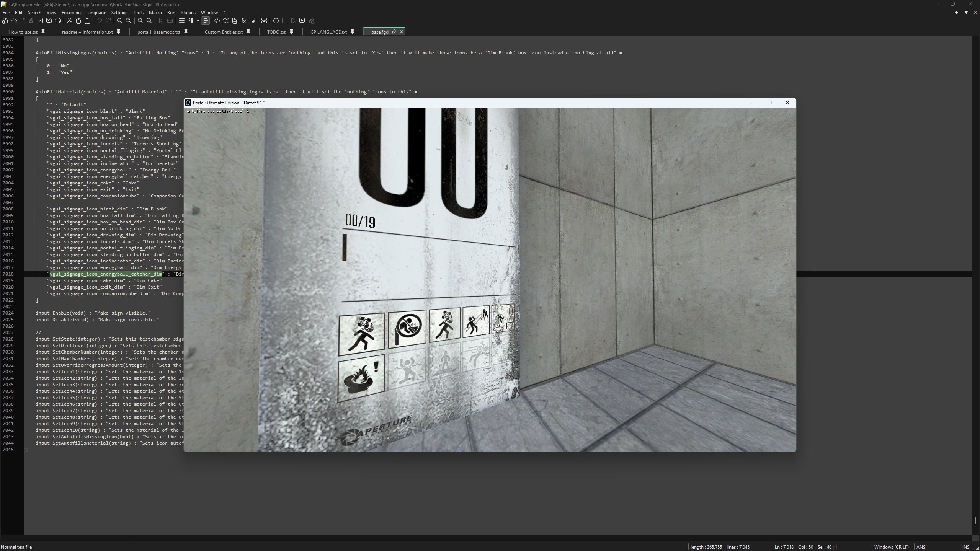Open the Replace toolbar icon
980x551 pixels.
click(x=129, y=21)
